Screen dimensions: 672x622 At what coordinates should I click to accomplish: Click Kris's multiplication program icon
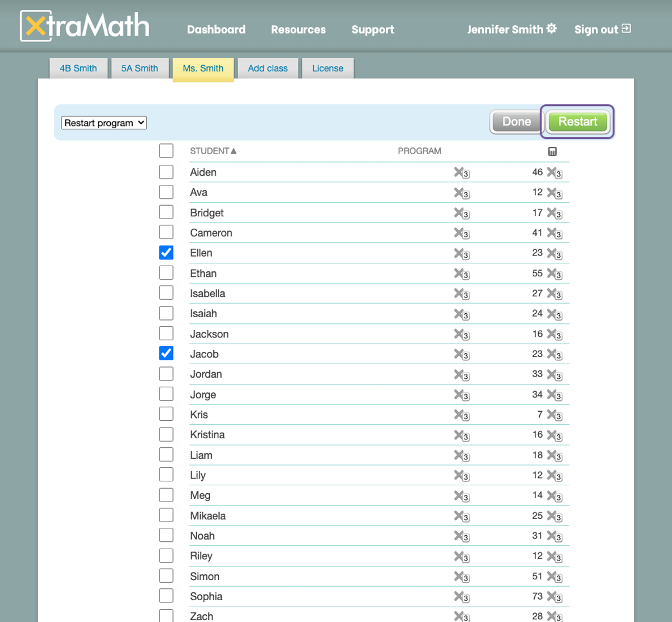pyautogui.click(x=461, y=415)
